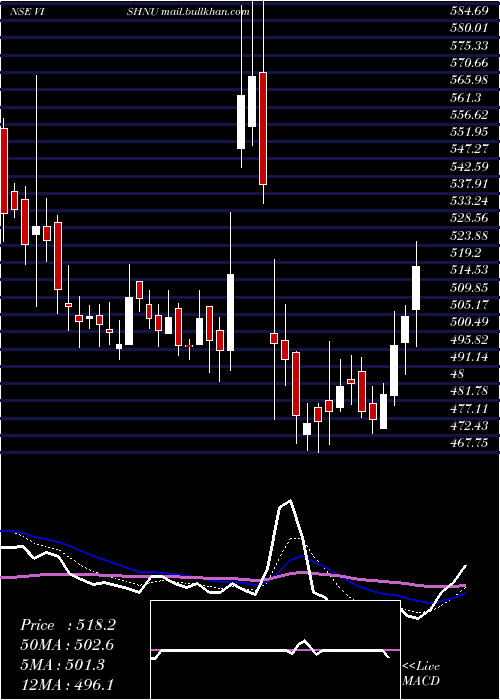Select the 523.88 price level
This screenshot has height=700, width=500.
(468, 236)
